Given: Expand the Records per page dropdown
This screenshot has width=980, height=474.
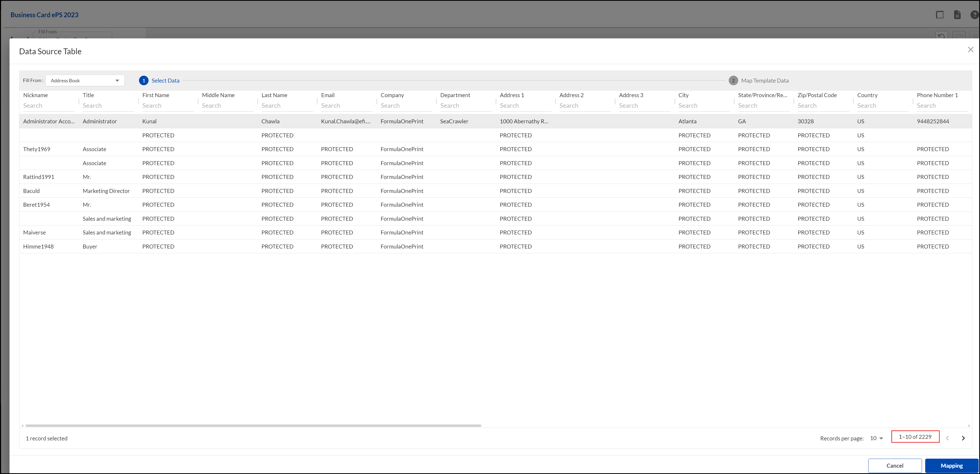Looking at the screenshot, I should coord(876,438).
